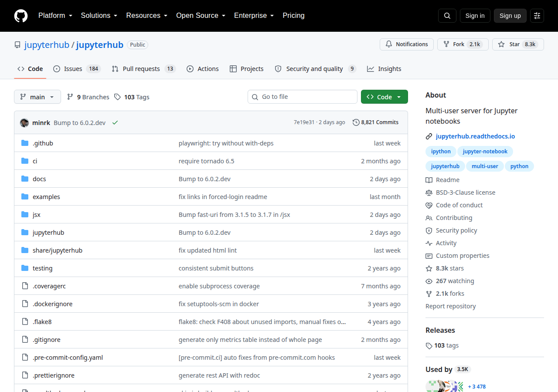558x392 pixels.
Task: Open the Pricing link
Action: (294, 16)
